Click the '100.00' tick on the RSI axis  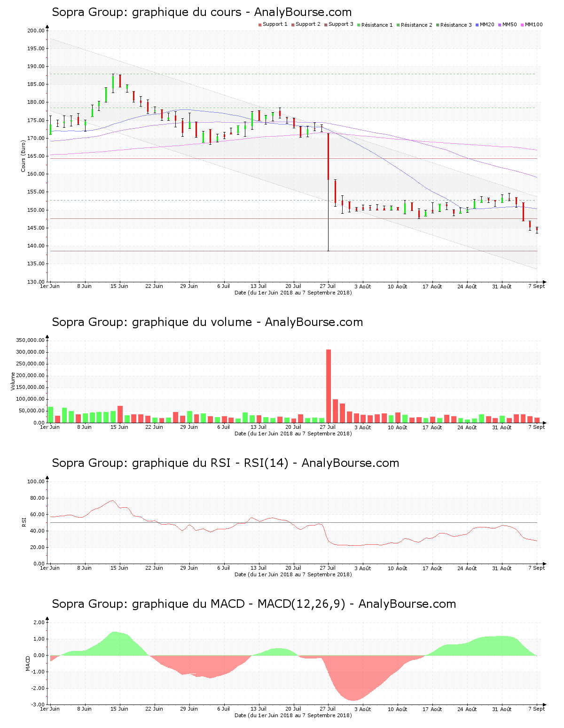[x=36, y=481]
